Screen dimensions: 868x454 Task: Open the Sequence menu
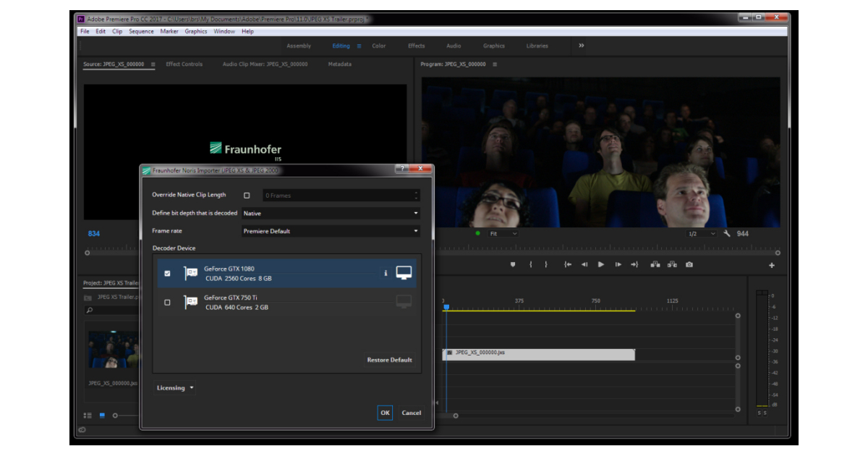click(140, 31)
